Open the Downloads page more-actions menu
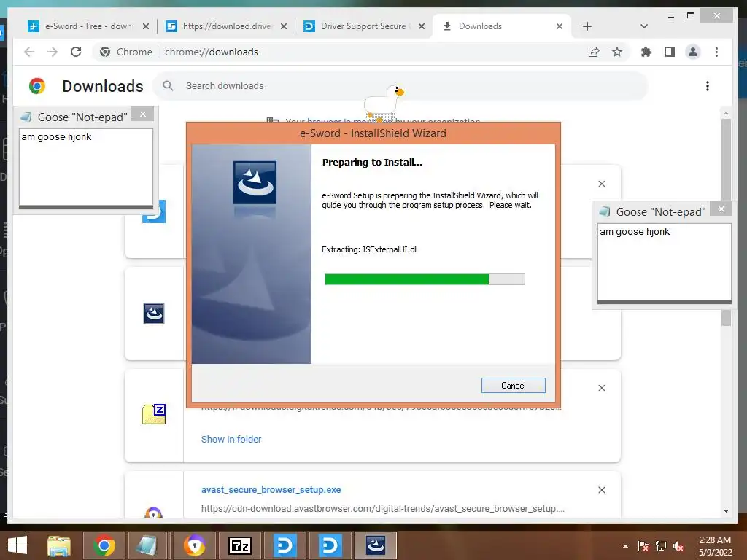The width and height of the screenshot is (747, 560). pos(708,86)
